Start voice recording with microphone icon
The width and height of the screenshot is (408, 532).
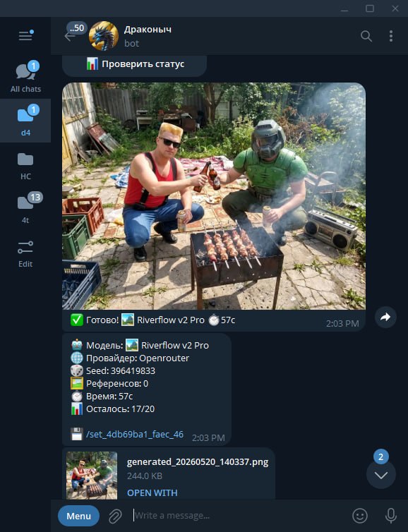click(x=390, y=516)
